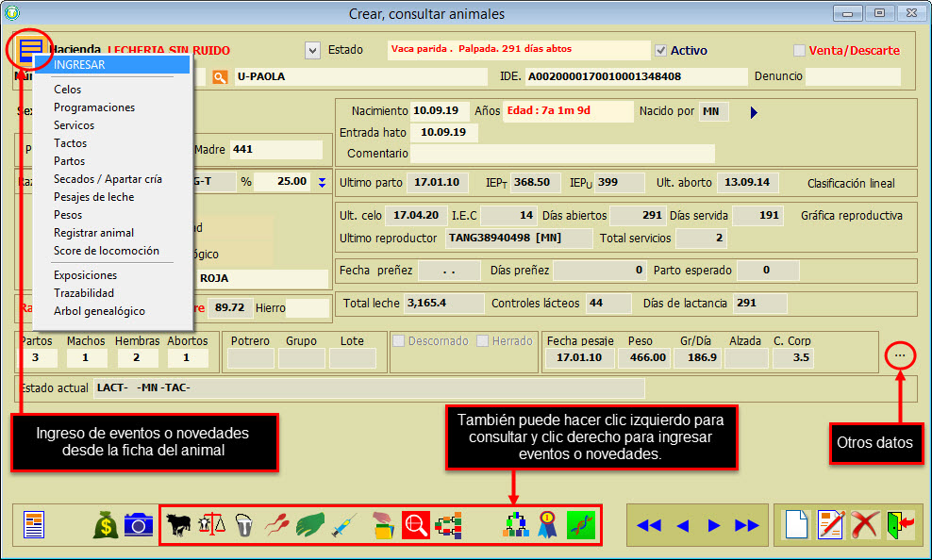Click the award ribbon icon
Screen dimensions: 932x560
coord(548,524)
